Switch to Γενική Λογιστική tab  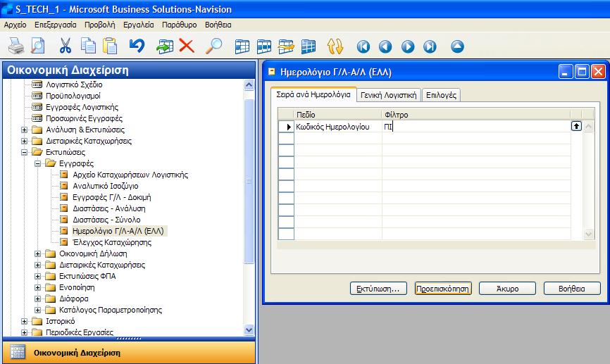(x=388, y=95)
